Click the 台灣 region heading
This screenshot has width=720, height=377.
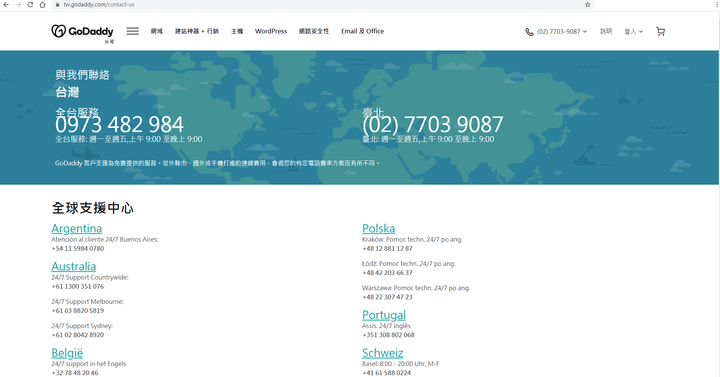click(x=67, y=92)
